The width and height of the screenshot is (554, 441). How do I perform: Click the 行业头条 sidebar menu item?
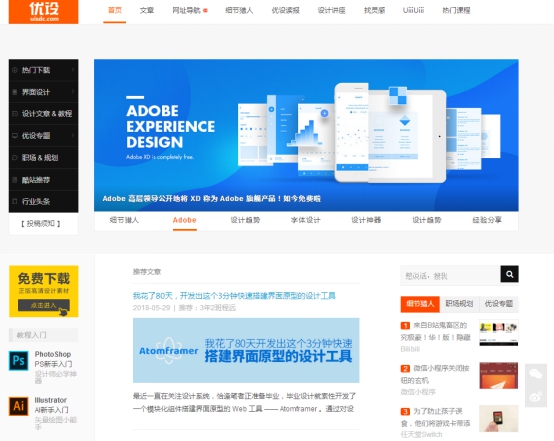[x=43, y=201]
